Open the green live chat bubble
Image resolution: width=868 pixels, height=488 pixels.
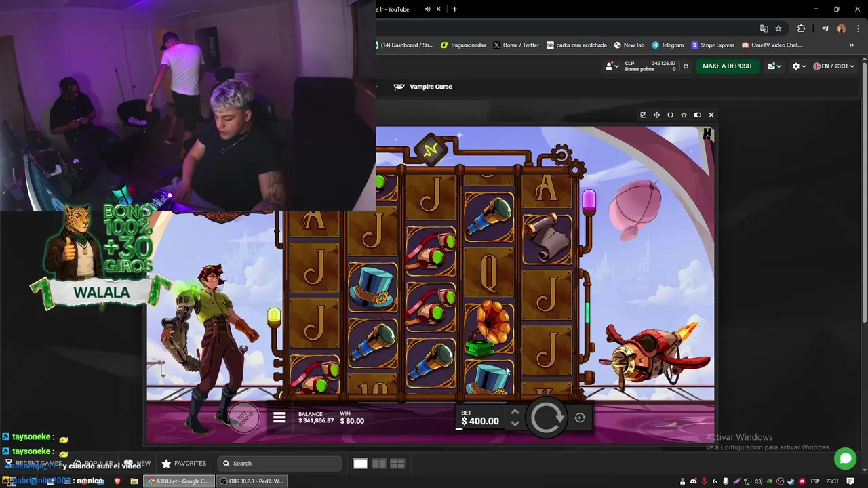[845, 459]
